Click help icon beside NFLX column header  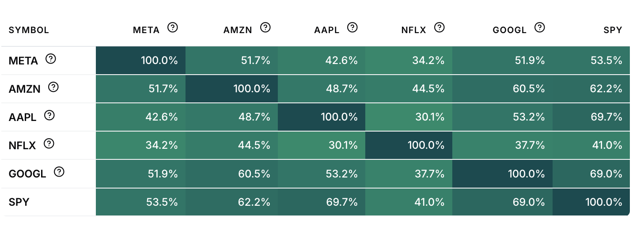pyautogui.click(x=439, y=28)
